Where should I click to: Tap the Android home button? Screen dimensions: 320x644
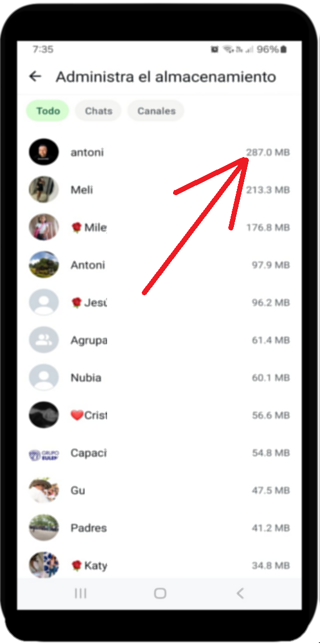click(159, 593)
